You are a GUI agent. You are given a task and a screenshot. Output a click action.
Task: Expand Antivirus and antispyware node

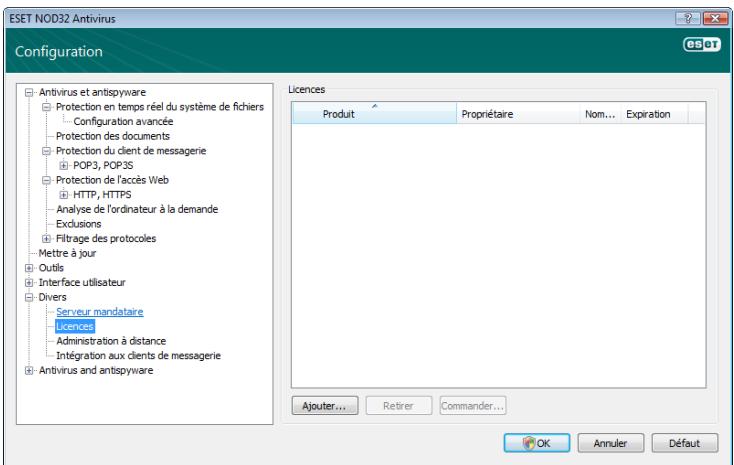coord(29,370)
